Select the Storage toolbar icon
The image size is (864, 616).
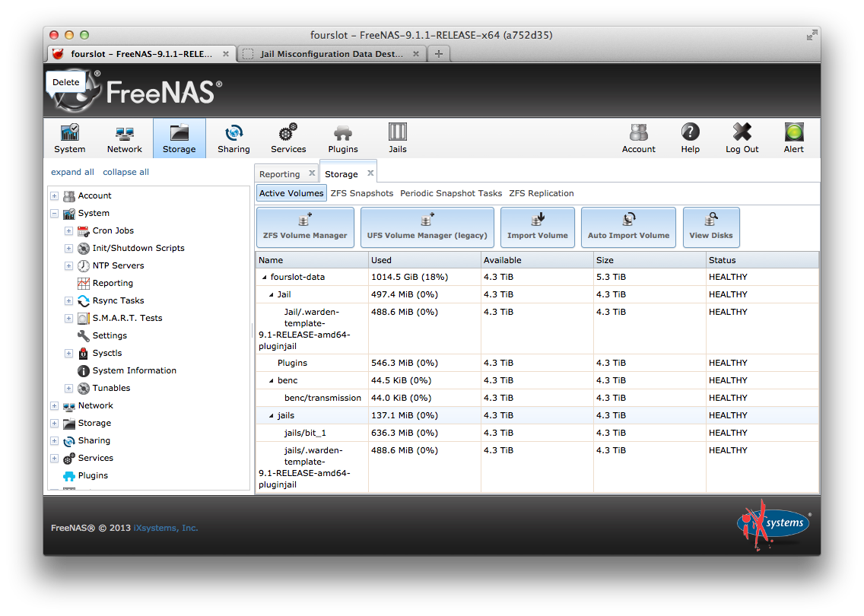tap(179, 138)
